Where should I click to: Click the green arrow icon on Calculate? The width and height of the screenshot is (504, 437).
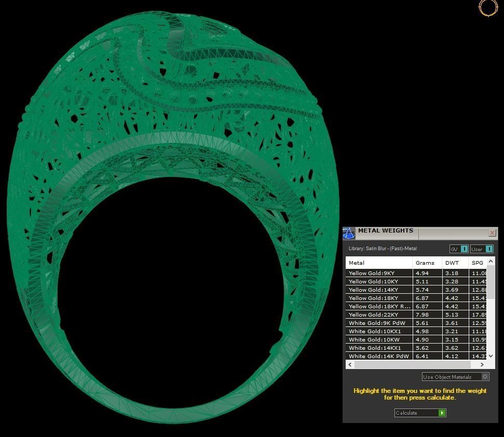442,413
